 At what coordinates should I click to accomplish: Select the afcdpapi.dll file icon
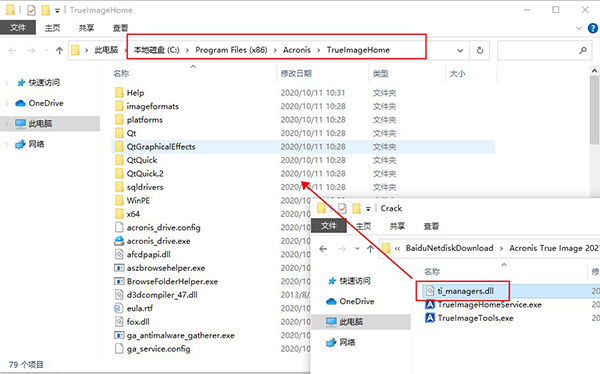119,254
